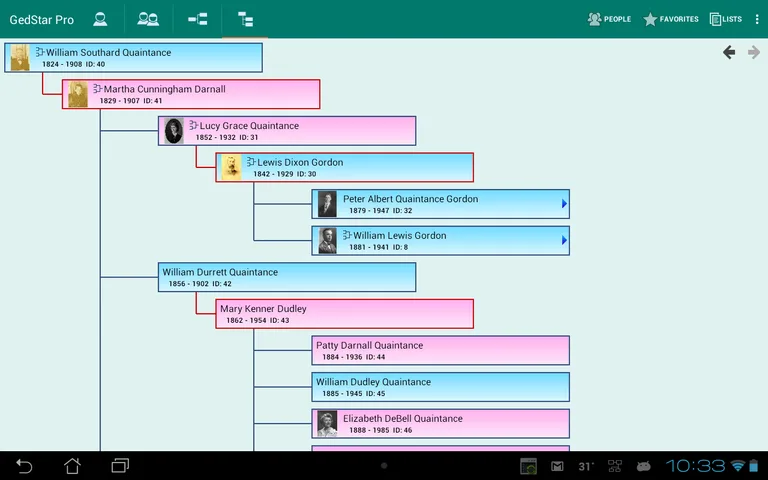This screenshot has width=768, height=480.
Task: Click dates 1829 - 1907 ID: 41
Action: click(x=131, y=101)
